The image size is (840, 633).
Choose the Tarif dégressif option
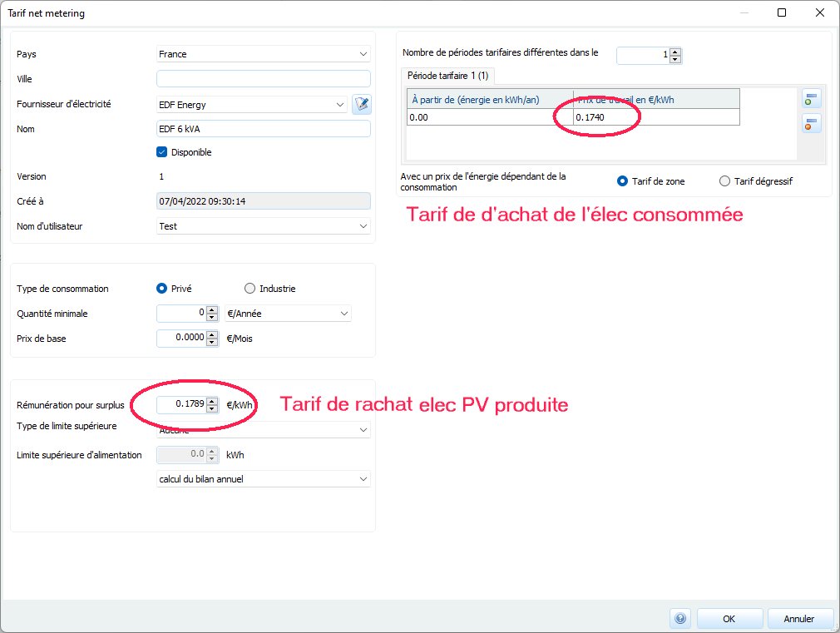pyautogui.click(x=724, y=181)
